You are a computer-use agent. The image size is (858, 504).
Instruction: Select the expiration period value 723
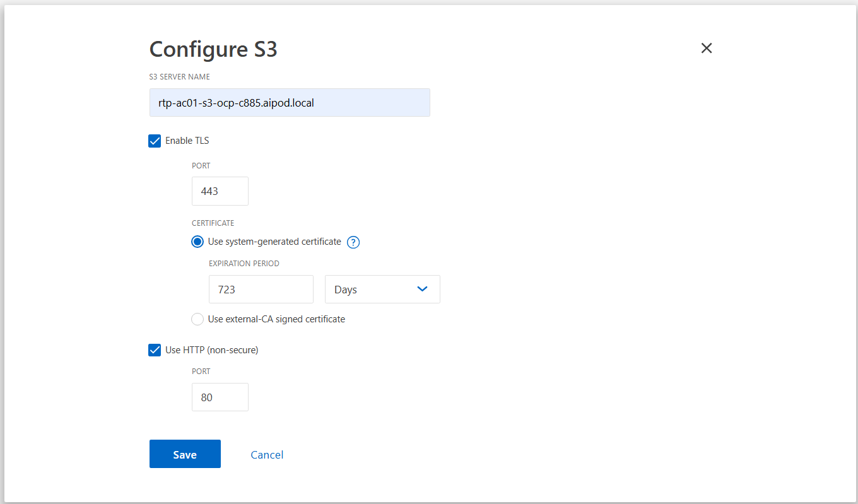pos(261,289)
